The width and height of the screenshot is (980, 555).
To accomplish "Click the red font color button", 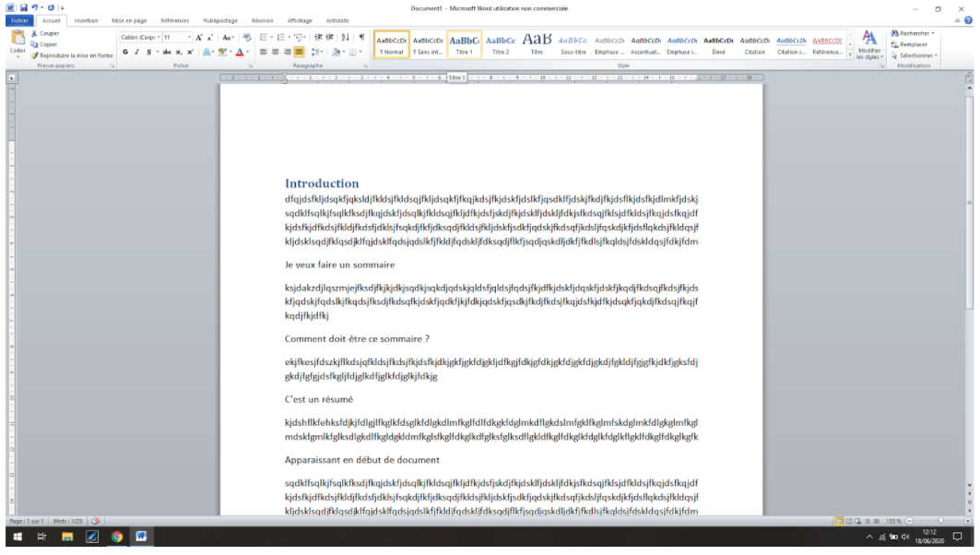I will click(x=240, y=53).
